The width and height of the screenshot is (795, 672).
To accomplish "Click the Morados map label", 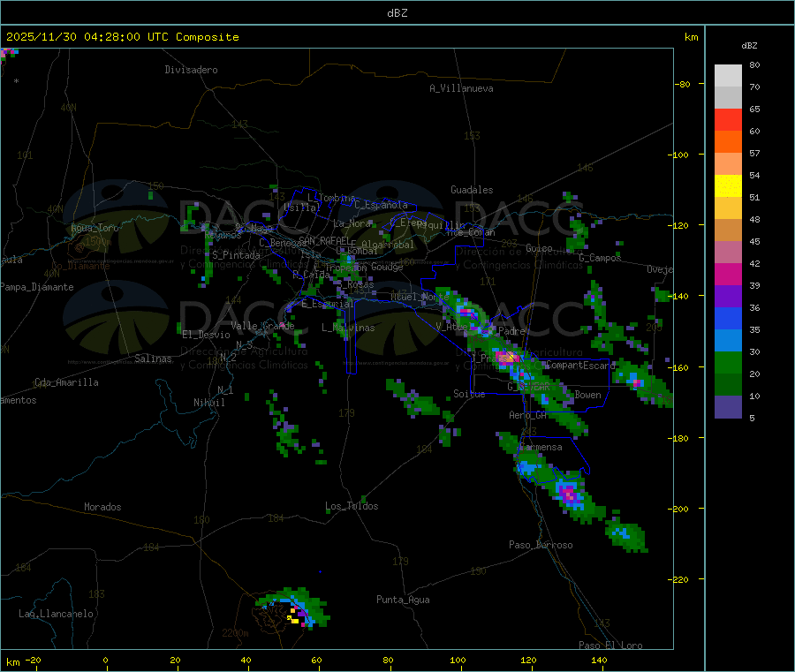I will pos(102,507).
